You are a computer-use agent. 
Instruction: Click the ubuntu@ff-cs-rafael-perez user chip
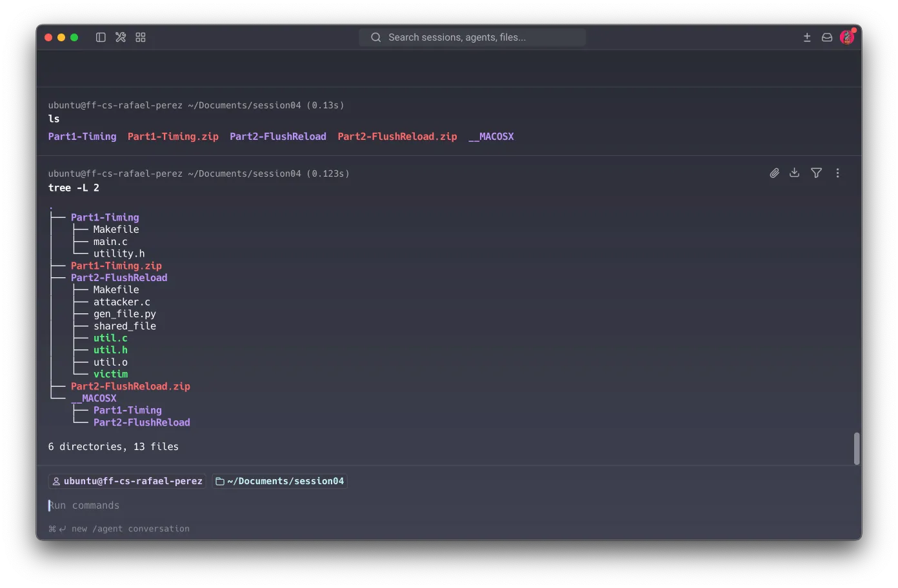point(127,481)
